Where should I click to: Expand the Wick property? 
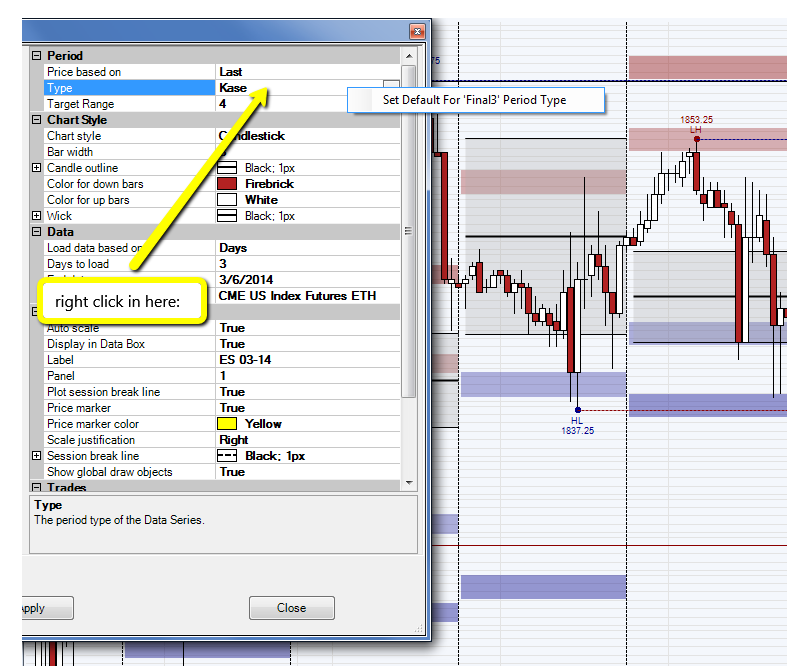pyautogui.click(x=36, y=216)
